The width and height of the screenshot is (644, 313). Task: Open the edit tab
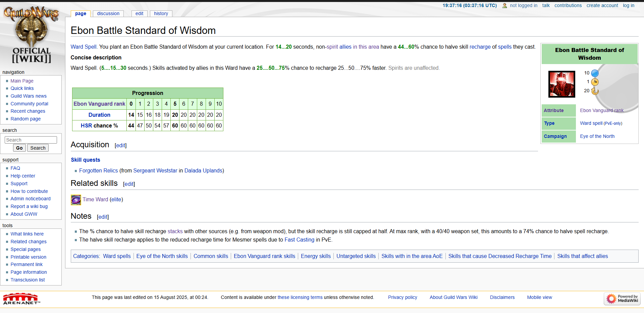pyautogui.click(x=140, y=14)
